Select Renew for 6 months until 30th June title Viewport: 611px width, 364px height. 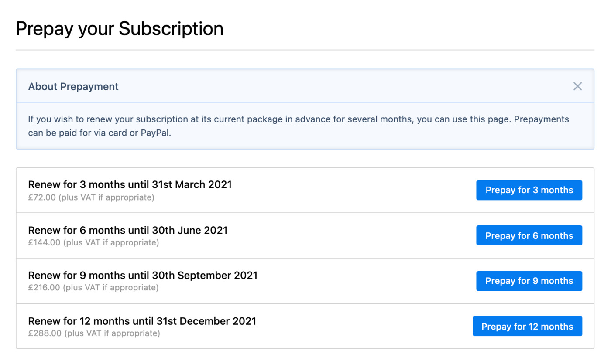tap(128, 230)
